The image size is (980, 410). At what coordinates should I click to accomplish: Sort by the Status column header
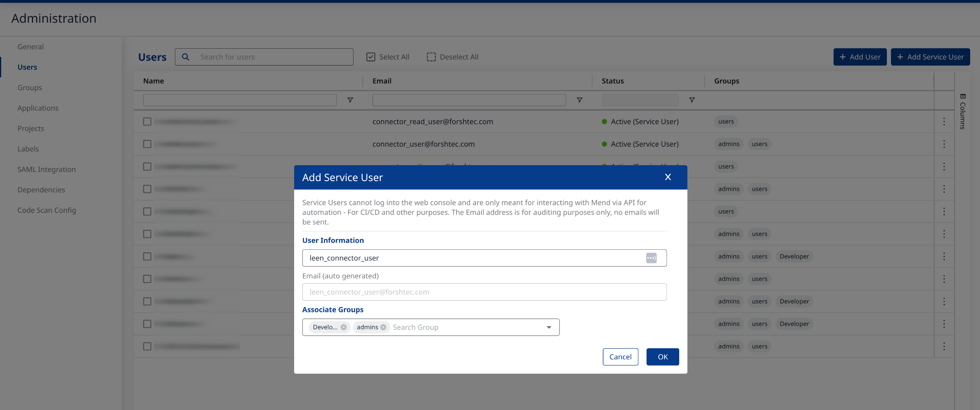pos(613,81)
